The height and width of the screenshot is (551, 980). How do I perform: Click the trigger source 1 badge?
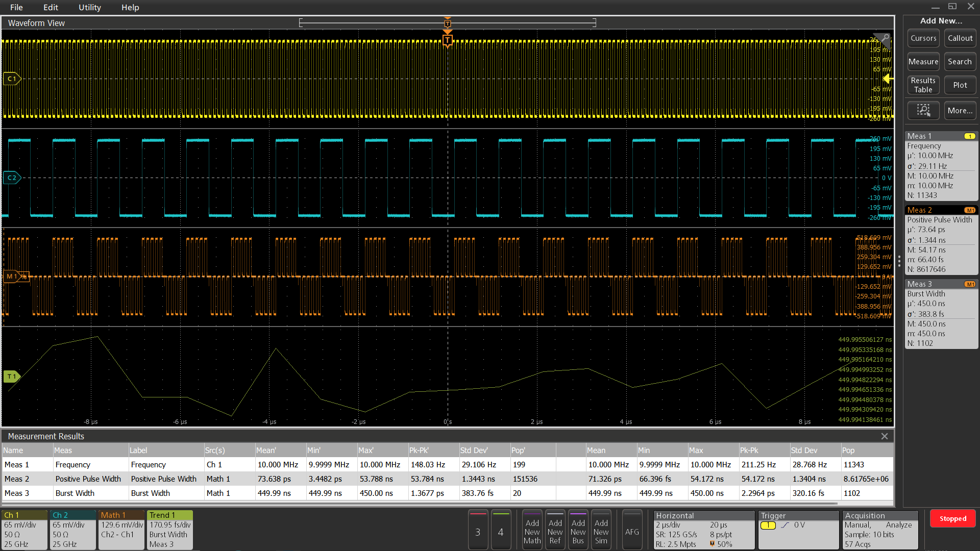[x=768, y=525]
